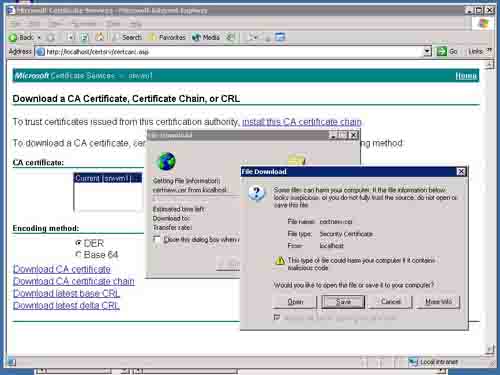Click the page icon in the Address bar
The height and width of the screenshot is (375, 500).
[40, 52]
